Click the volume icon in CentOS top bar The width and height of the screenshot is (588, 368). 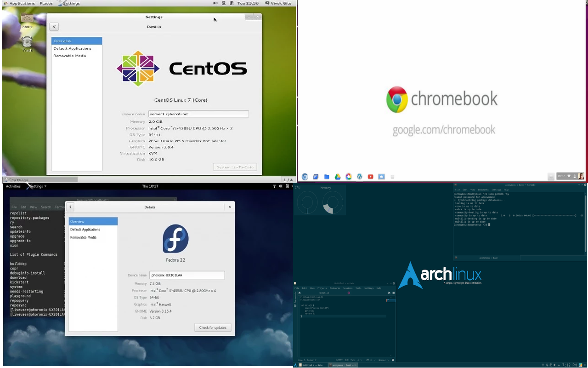(215, 3)
